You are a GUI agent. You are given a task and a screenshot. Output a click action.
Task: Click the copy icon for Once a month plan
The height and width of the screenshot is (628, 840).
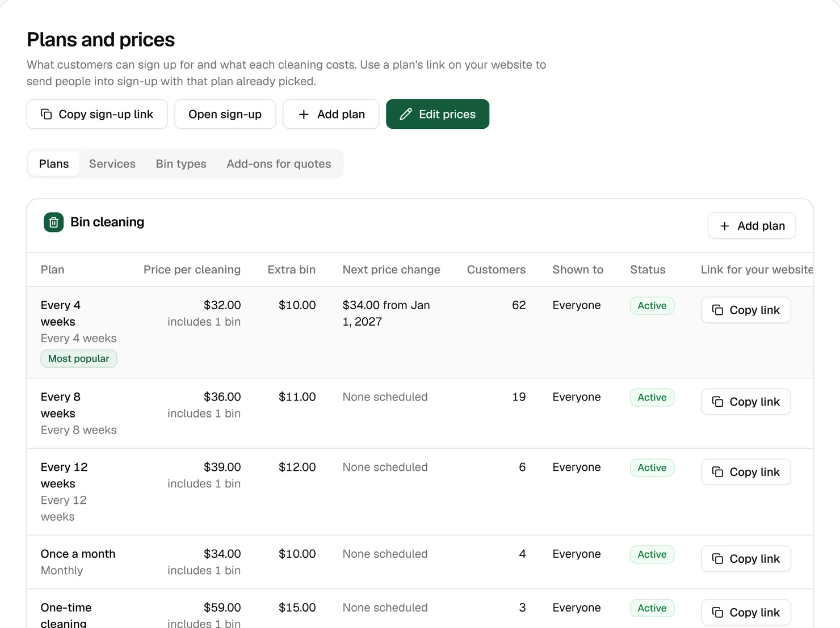[717, 559]
